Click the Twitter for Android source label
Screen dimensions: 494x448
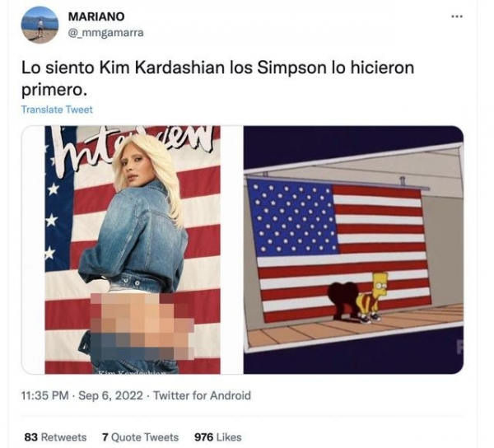tap(202, 395)
